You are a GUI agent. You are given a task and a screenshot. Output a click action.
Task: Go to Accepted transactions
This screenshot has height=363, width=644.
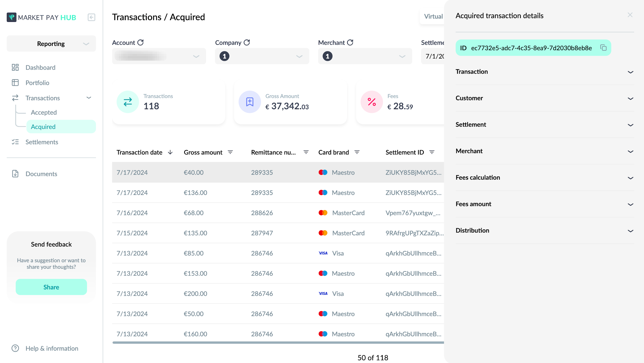(44, 112)
